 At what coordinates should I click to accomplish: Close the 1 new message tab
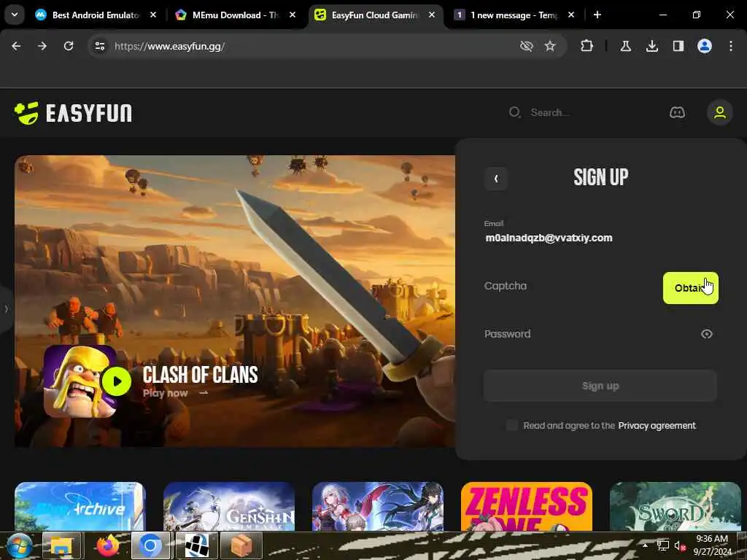(570, 15)
